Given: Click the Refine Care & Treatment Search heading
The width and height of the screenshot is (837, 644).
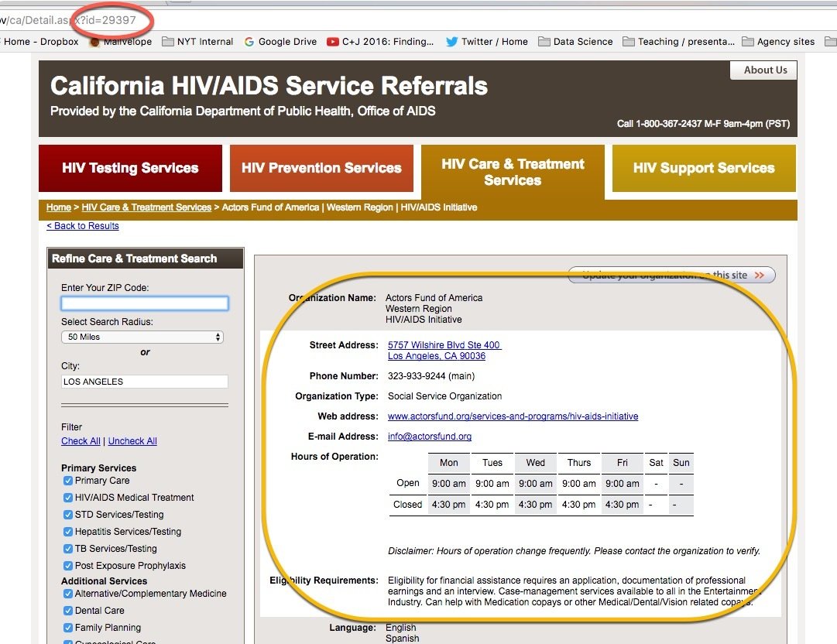Looking at the screenshot, I should 135,259.
